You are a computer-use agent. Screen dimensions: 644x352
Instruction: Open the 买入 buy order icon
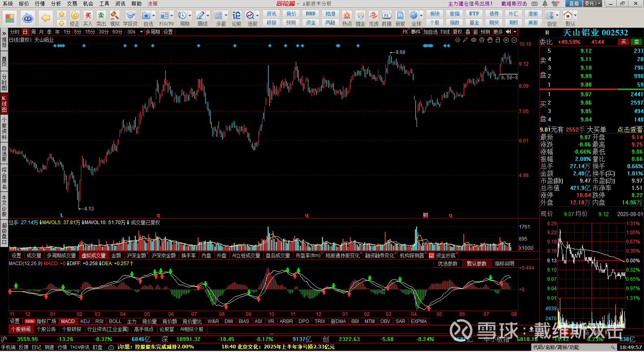point(88,15)
